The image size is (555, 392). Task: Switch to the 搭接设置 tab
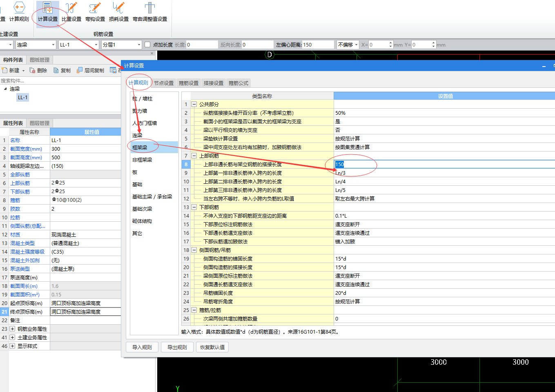(214, 83)
